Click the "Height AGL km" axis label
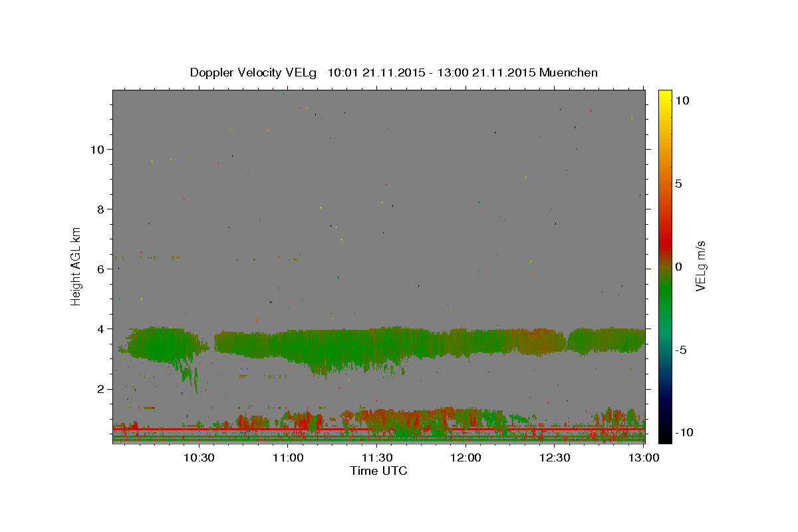Viewport: 798px width, 532px height. coord(76,265)
